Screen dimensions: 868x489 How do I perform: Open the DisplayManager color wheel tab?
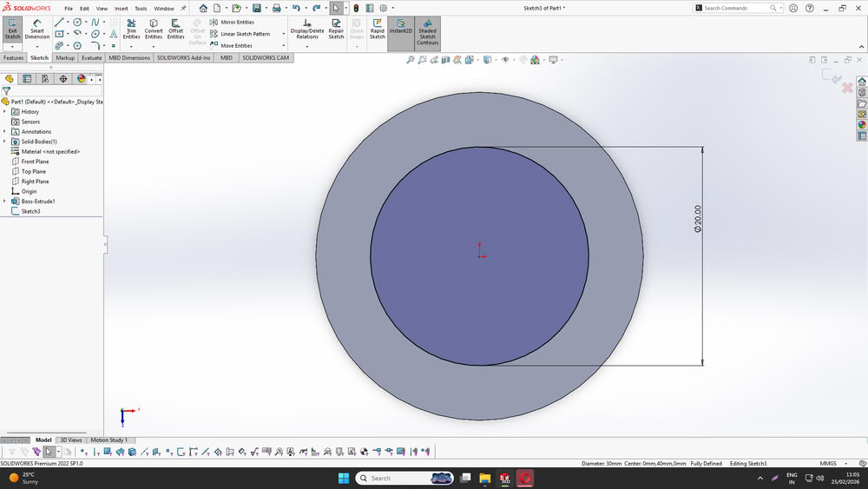click(81, 78)
